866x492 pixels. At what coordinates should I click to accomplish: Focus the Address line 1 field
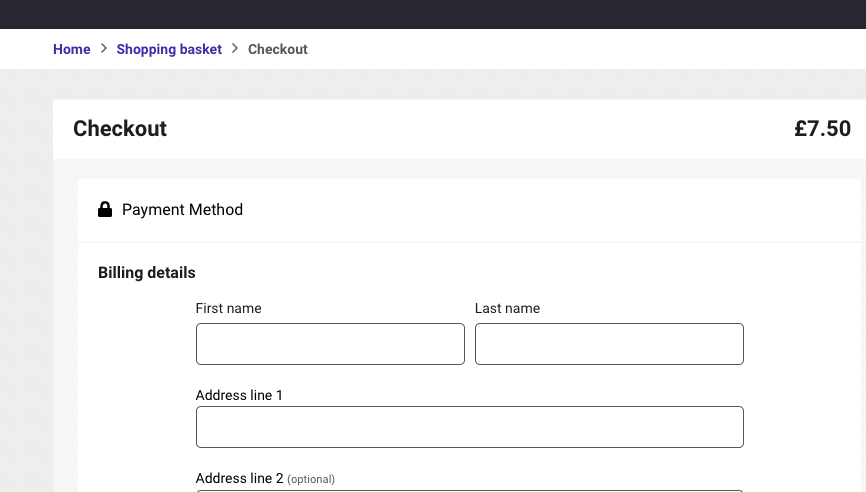coord(470,427)
